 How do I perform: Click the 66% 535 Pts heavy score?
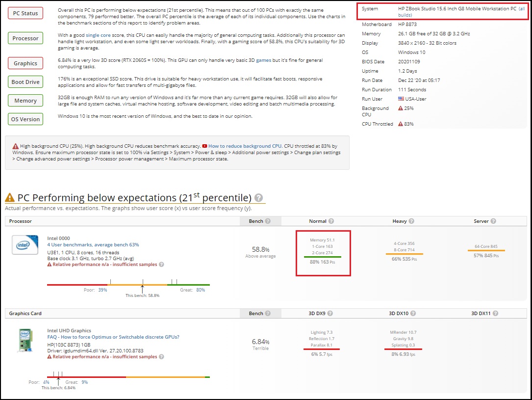405,259
